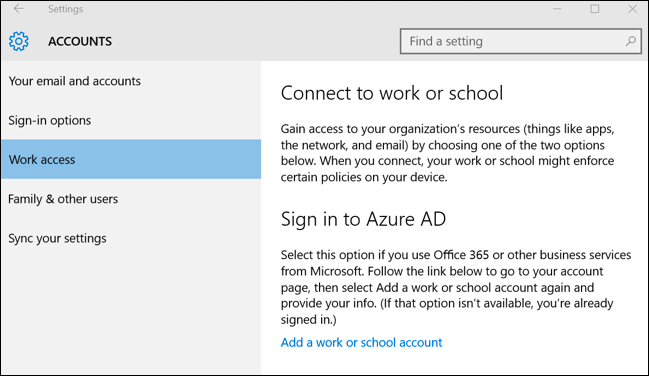
Task: Maximize the Settings window
Action: pyautogui.click(x=595, y=9)
